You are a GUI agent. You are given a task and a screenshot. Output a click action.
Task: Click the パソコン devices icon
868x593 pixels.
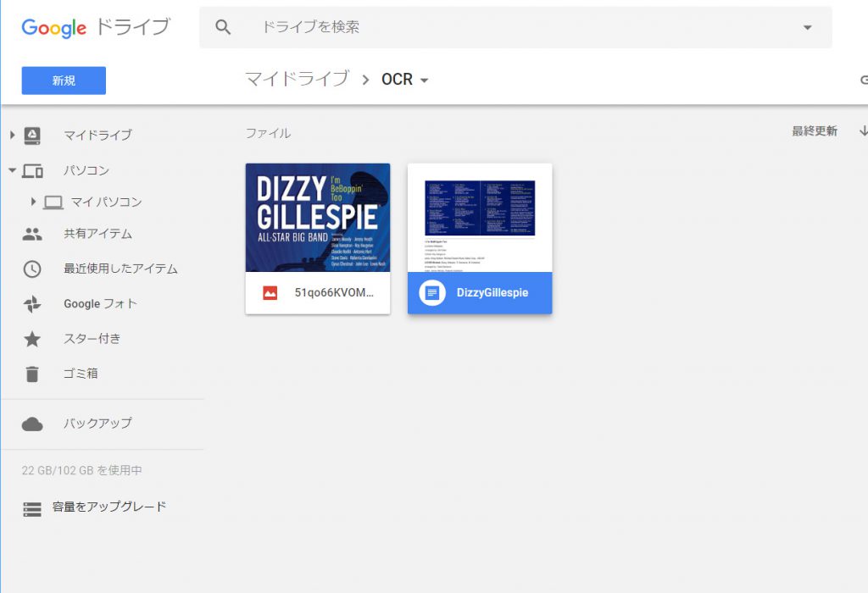(x=33, y=171)
